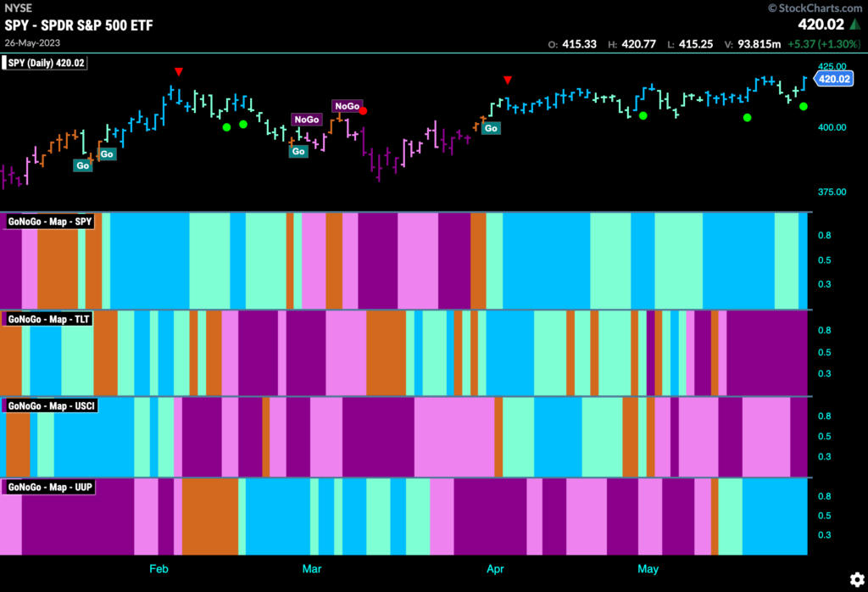Select the GoNoGo - Map - USCI panel label
868x592 pixels.
pyautogui.click(x=51, y=406)
